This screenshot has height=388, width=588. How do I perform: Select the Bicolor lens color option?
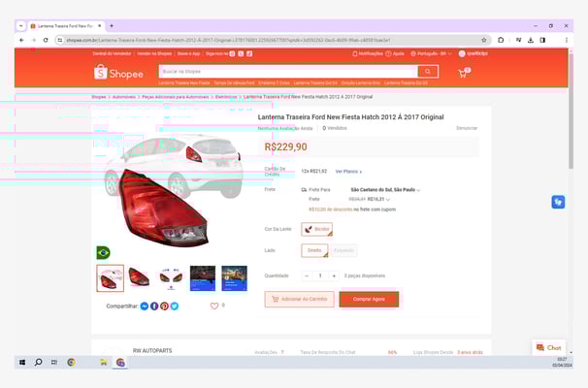tap(317, 229)
